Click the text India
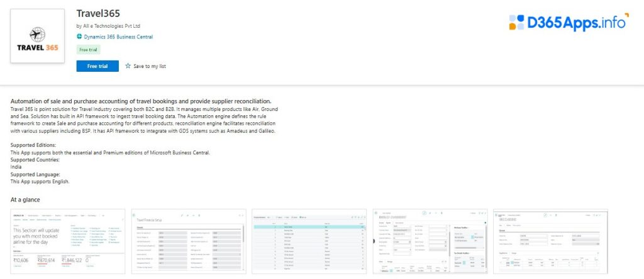Image resolution: width=644 pixels, height=279 pixels. pos(16,167)
